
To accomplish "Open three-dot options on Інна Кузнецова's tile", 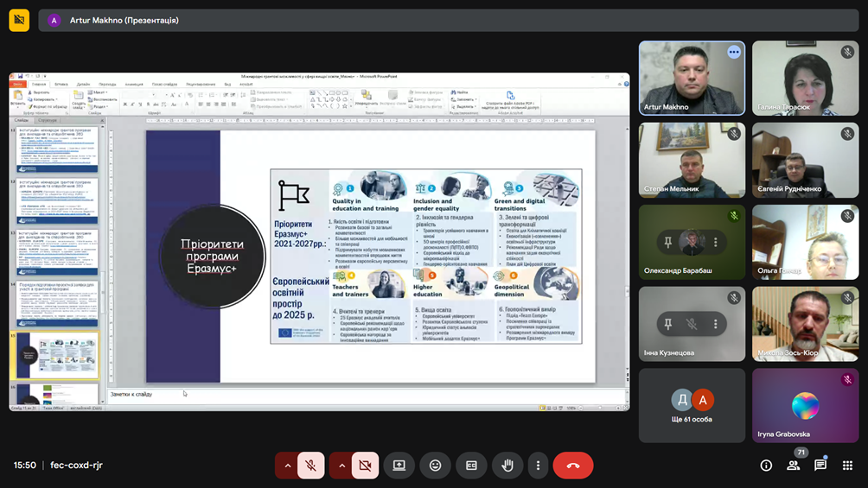I will (716, 325).
